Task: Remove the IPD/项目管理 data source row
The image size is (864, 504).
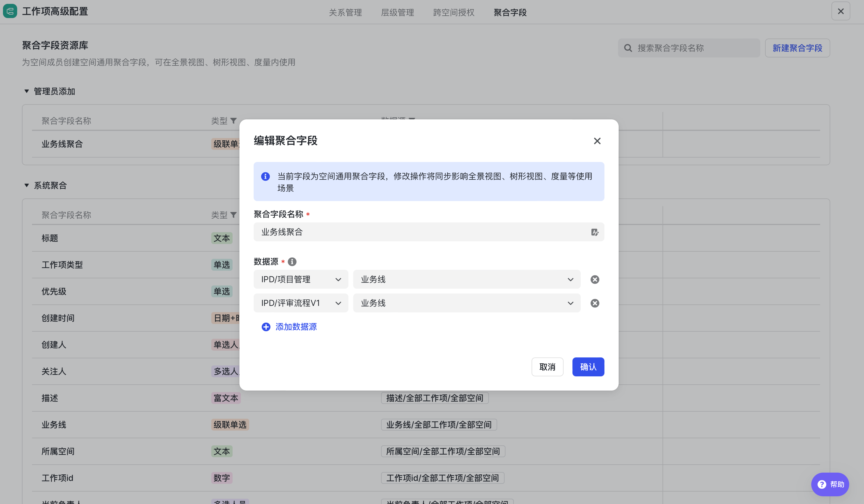Action: click(x=594, y=279)
